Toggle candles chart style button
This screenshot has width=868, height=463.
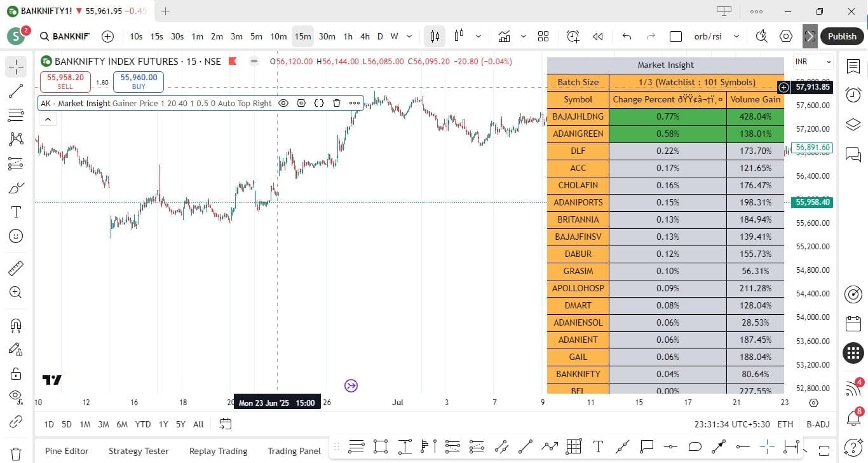pyautogui.click(x=435, y=36)
